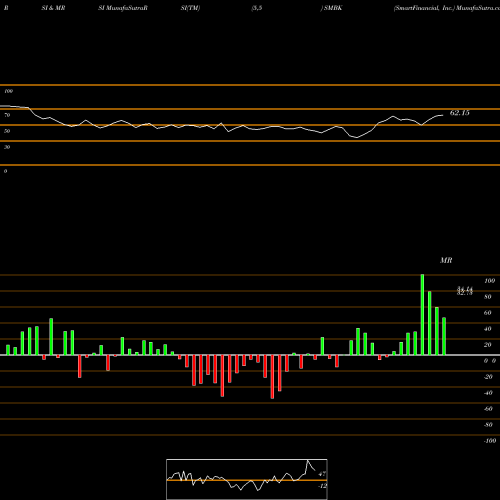Click the -100 label on MR axis
The height and width of the screenshot is (500, 500).
(490, 441)
